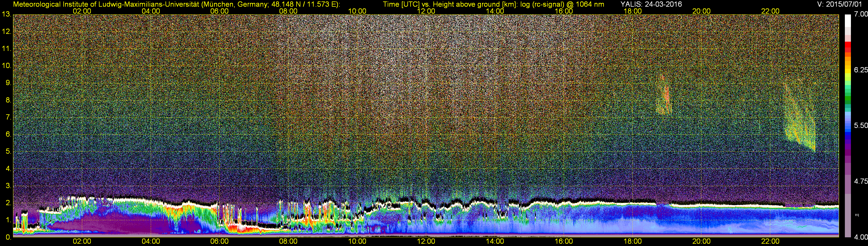868x246 pixels.
Task: Click the 16:00 label on the top time axis
Action: [564, 11]
